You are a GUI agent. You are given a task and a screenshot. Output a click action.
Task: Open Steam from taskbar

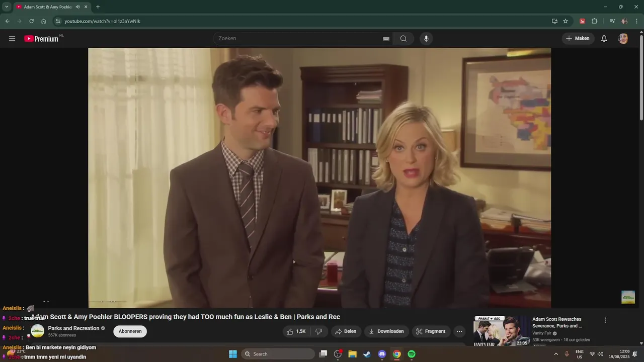(x=367, y=354)
